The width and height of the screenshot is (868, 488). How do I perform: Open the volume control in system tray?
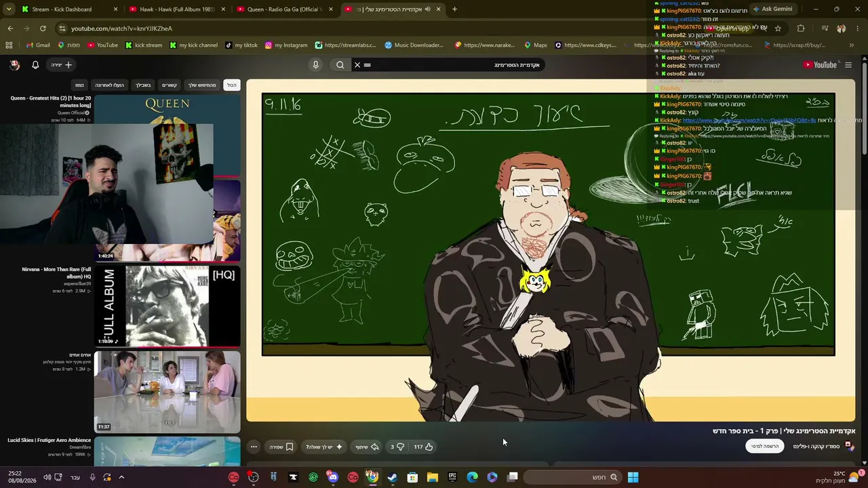(x=47, y=477)
